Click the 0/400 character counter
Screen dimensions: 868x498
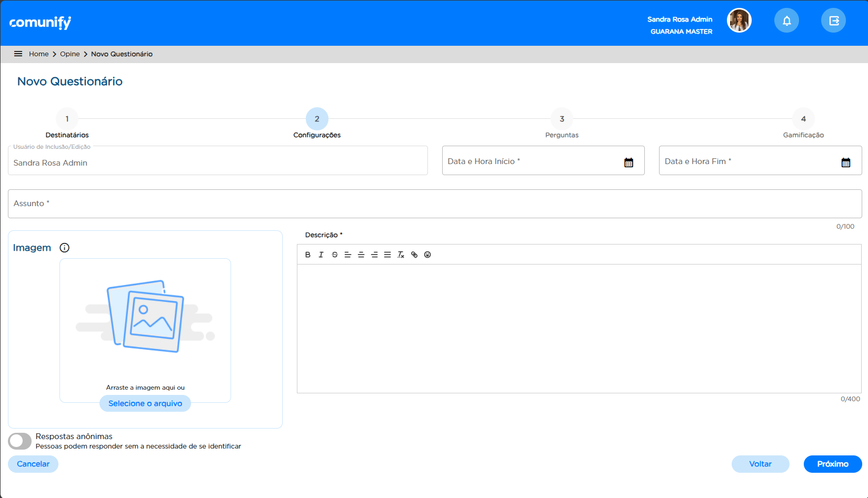click(x=850, y=399)
